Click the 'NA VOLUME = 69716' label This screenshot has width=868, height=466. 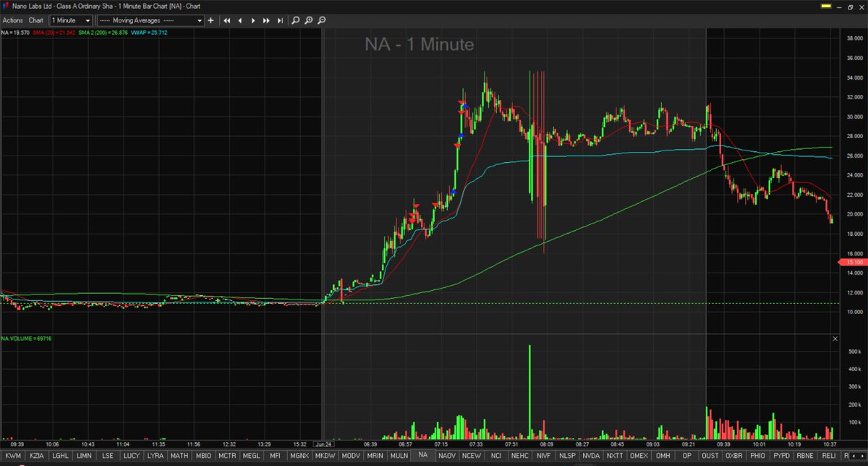[27, 339]
